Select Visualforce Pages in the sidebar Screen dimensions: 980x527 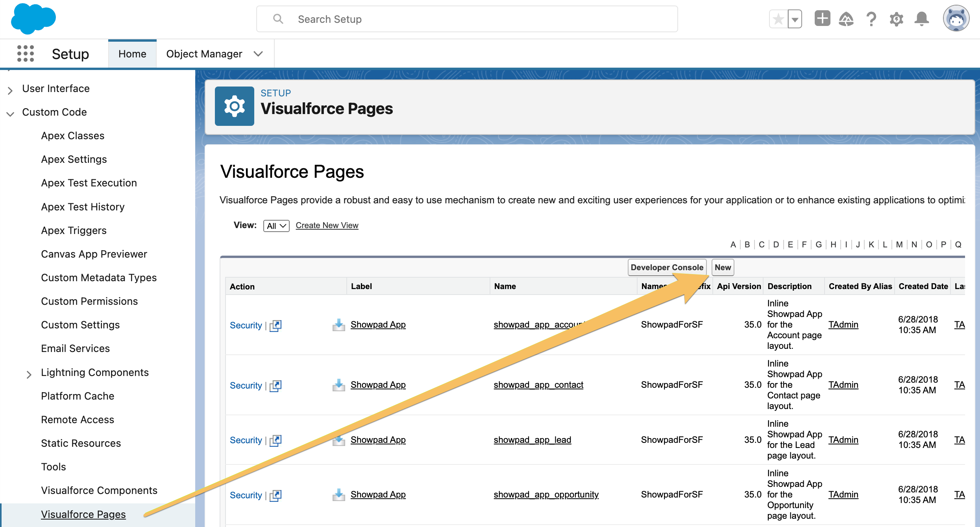click(83, 514)
